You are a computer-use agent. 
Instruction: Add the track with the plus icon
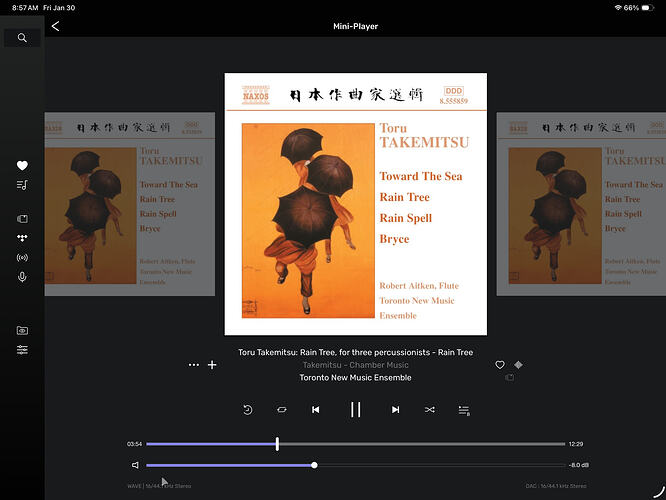(212, 365)
